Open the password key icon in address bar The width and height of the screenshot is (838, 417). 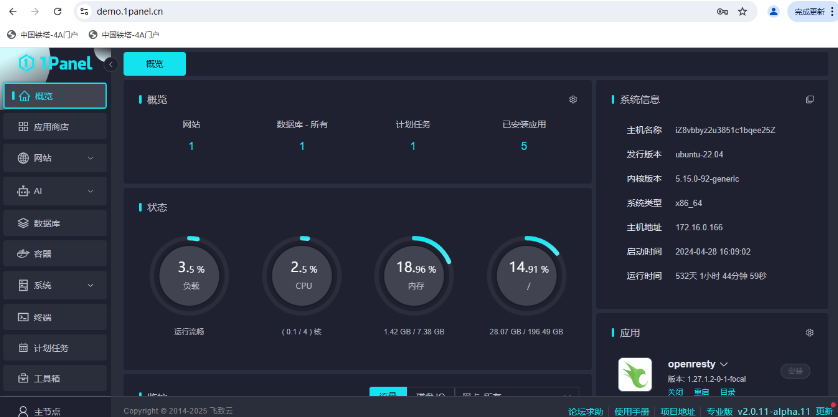tap(721, 12)
